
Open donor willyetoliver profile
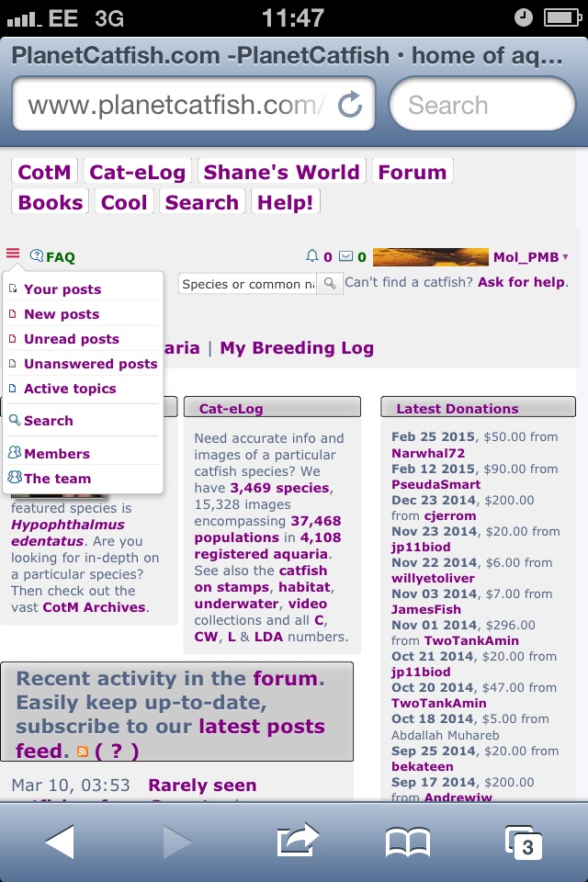click(x=433, y=578)
